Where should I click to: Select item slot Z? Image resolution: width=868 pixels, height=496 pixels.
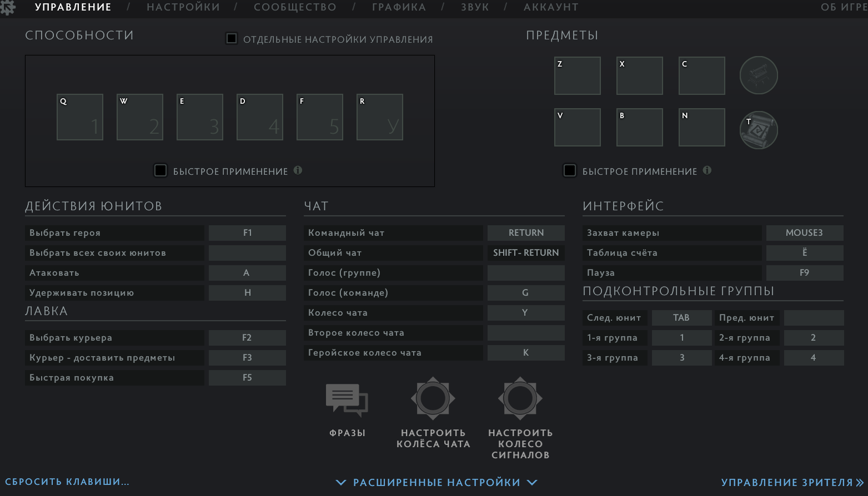(578, 75)
